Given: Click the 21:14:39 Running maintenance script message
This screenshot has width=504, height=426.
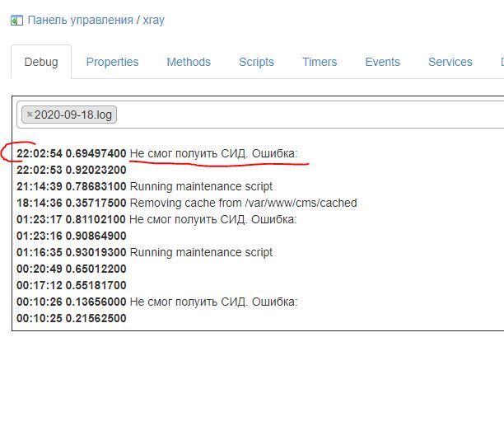Looking at the screenshot, I should [x=201, y=186].
